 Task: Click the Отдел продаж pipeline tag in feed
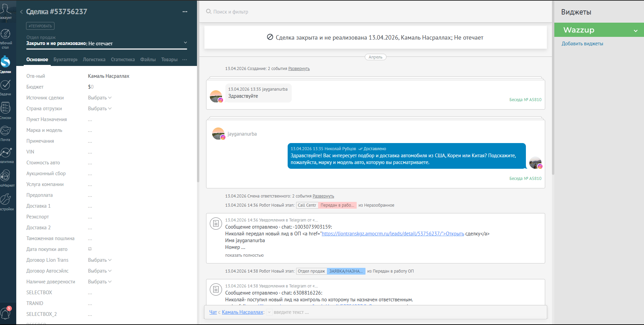click(311, 271)
